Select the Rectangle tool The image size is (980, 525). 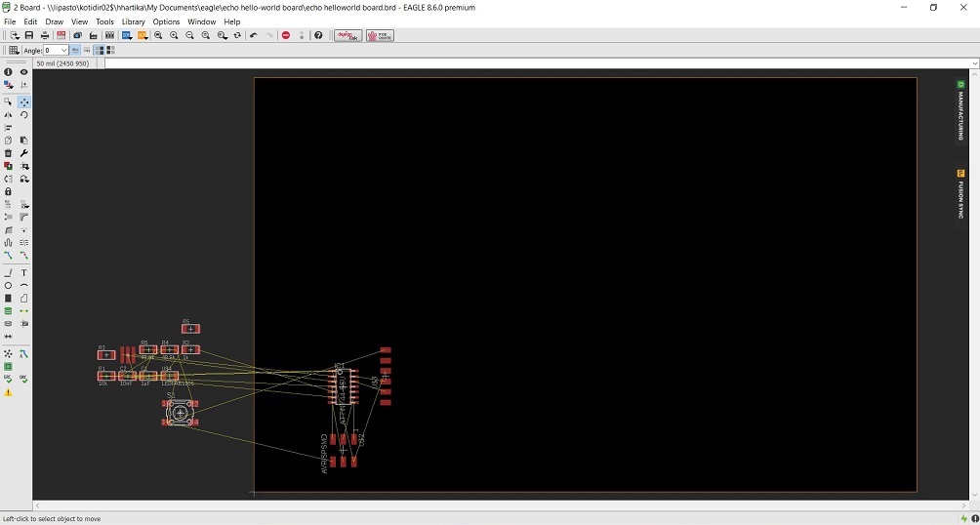tap(8, 299)
